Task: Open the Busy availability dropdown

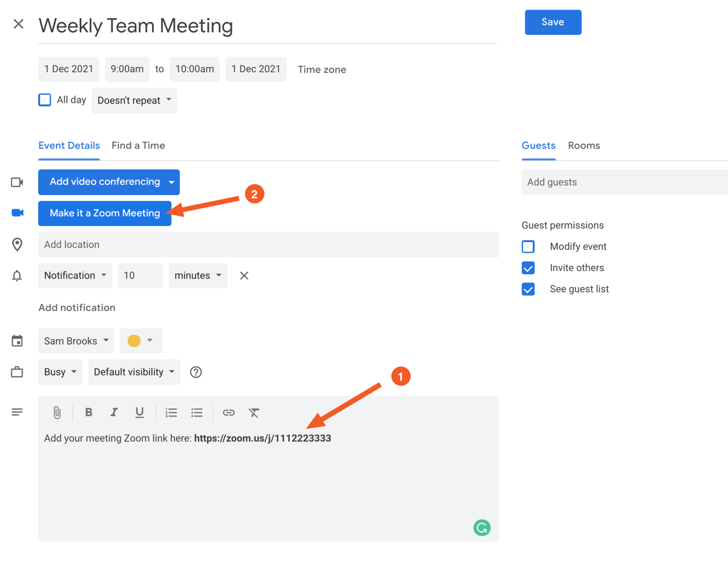Action: click(x=61, y=372)
